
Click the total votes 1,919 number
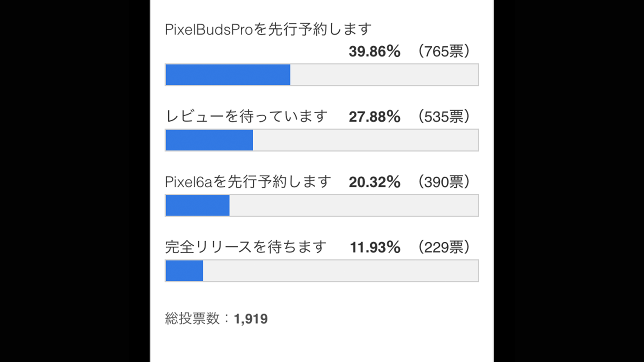click(251, 319)
